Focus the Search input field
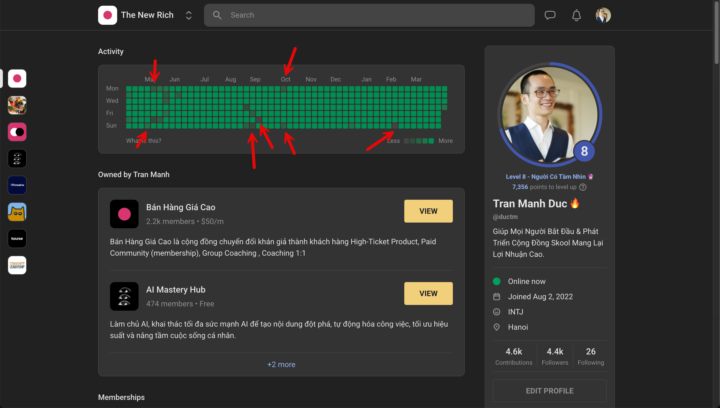 369,15
